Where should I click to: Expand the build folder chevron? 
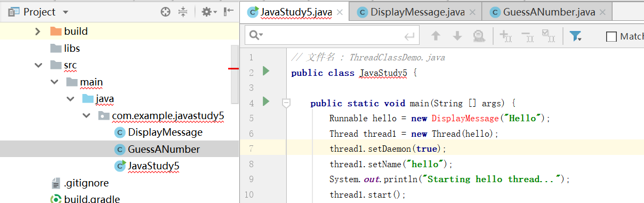click(x=37, y=31)
